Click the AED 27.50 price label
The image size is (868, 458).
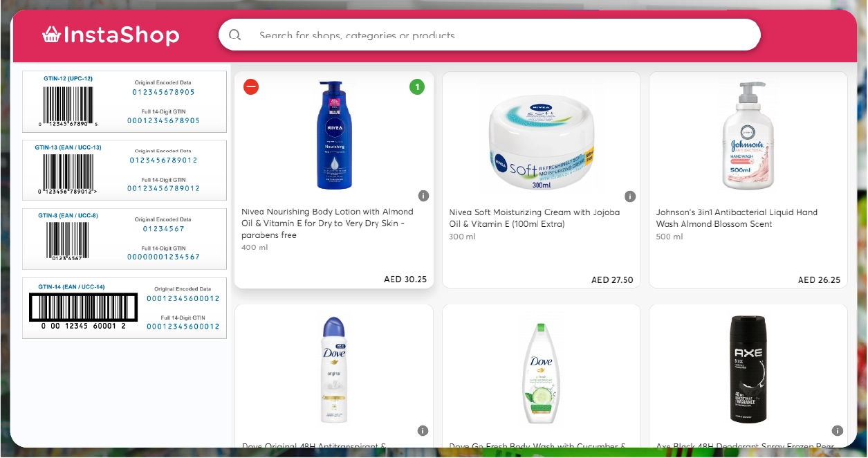coord(612,280)
